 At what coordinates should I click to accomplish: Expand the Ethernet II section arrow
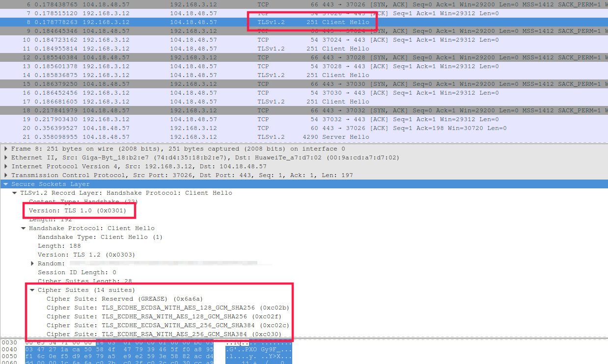click(x=5, y=157)
